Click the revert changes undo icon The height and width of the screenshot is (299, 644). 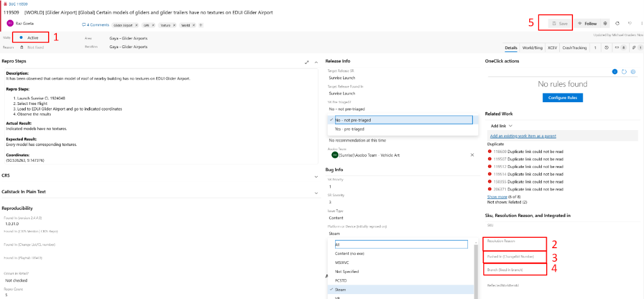tap(629, 24)
